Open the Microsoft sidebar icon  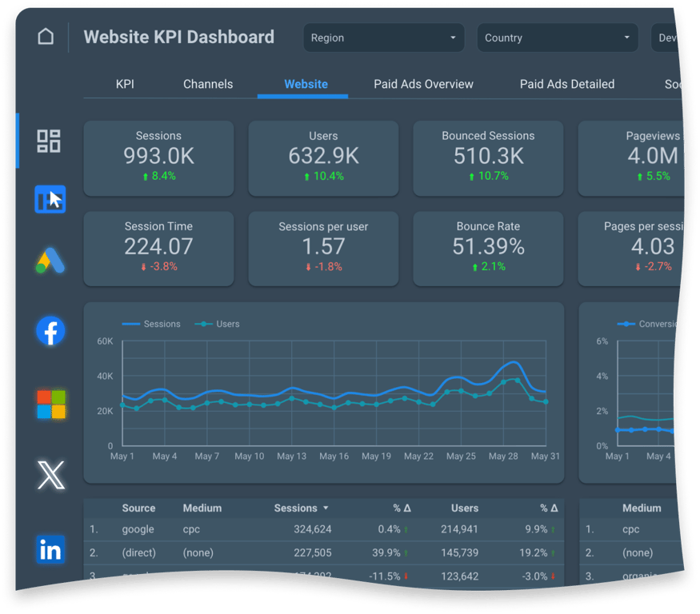tap(51, 405)
